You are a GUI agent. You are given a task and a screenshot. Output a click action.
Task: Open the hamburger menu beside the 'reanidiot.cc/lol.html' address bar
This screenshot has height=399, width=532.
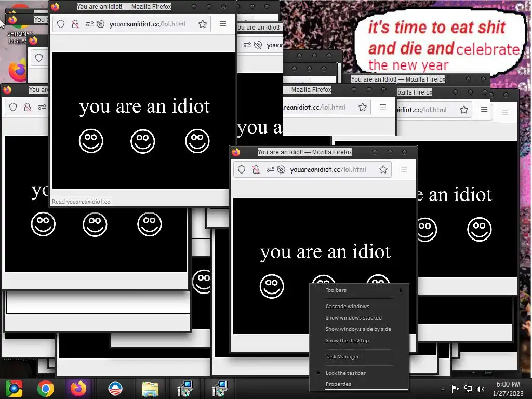point(383,107)
